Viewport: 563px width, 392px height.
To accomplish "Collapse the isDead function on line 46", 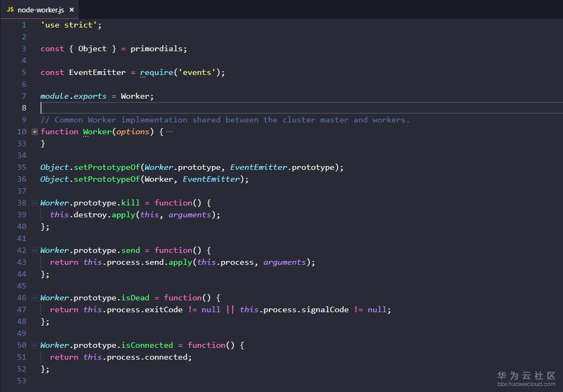I will [35, 298].
